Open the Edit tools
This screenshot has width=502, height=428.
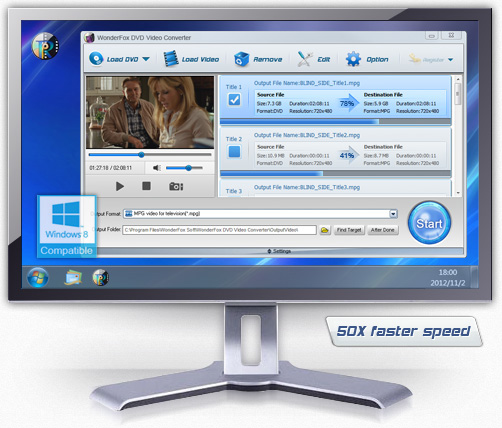pos(313,59)
